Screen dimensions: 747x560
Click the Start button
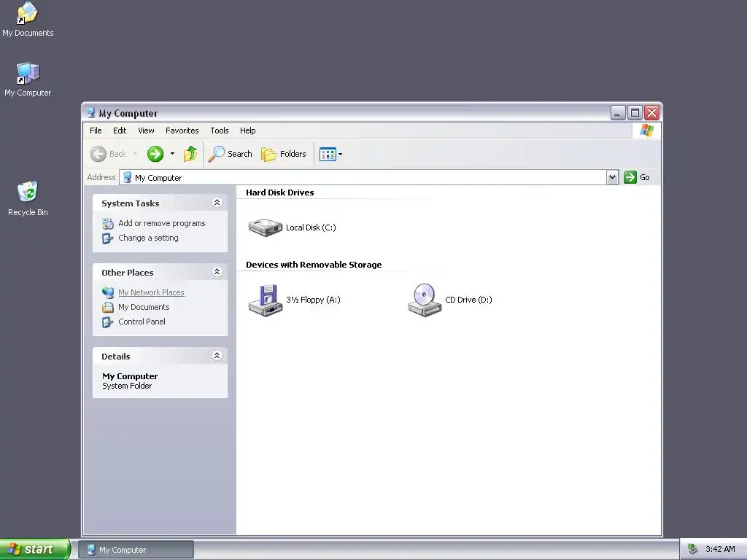tap(35, 549)
